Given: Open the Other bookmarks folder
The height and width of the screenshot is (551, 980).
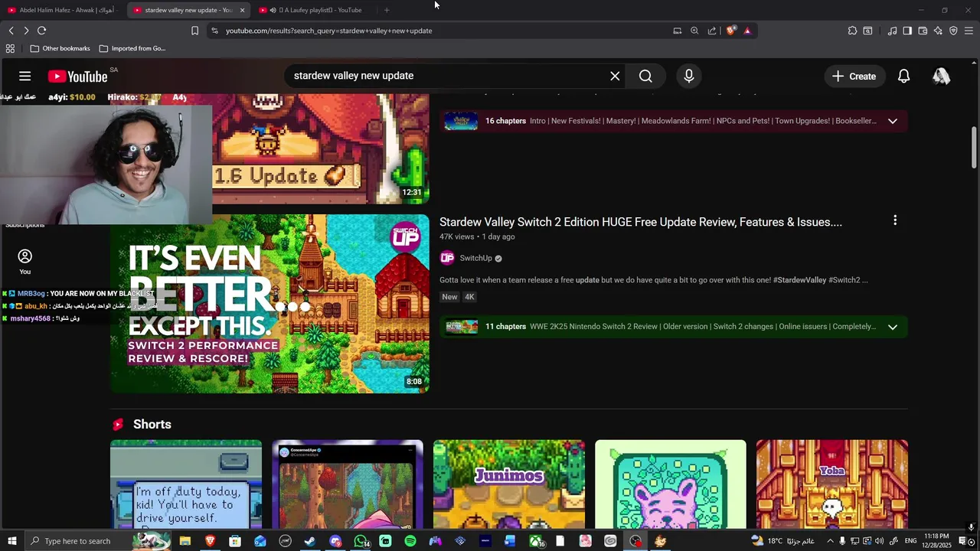Looking at the screenshot, I should click(60, 48).
